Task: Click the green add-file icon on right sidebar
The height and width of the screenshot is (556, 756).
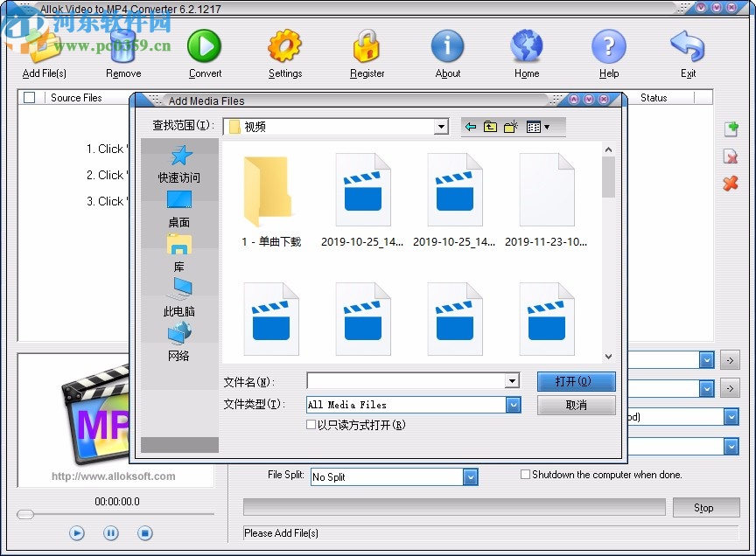Action: (731, 129)
